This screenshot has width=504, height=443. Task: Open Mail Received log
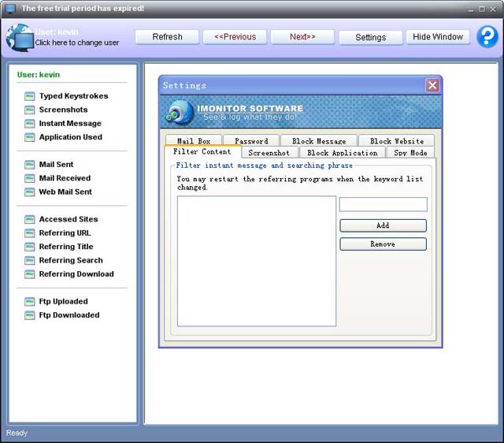[x=65, y=178]
